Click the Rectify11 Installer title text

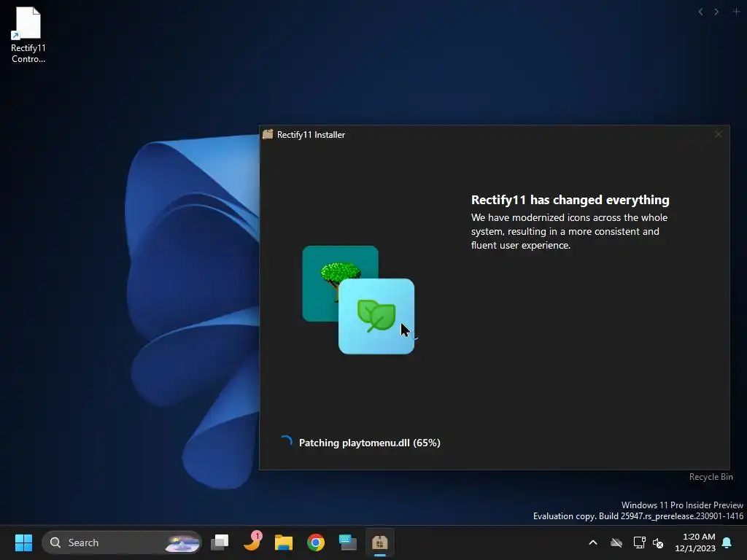point(311,135)
